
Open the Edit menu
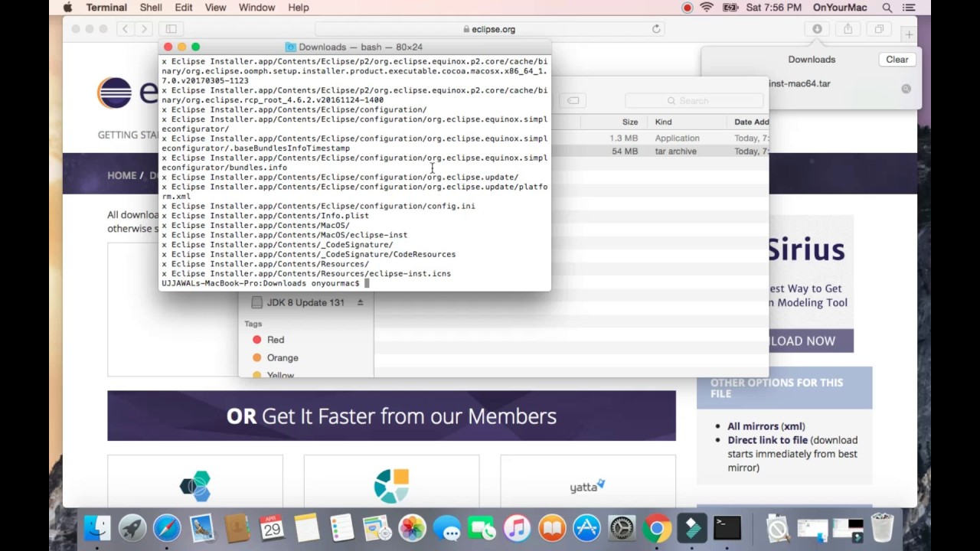(184, 8)
